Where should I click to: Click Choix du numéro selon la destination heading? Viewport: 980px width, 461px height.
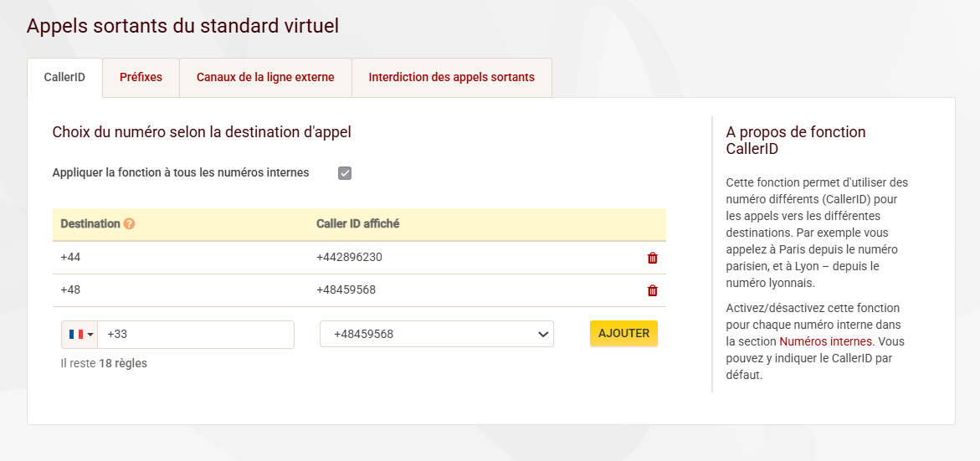click(x=202, y=132)
